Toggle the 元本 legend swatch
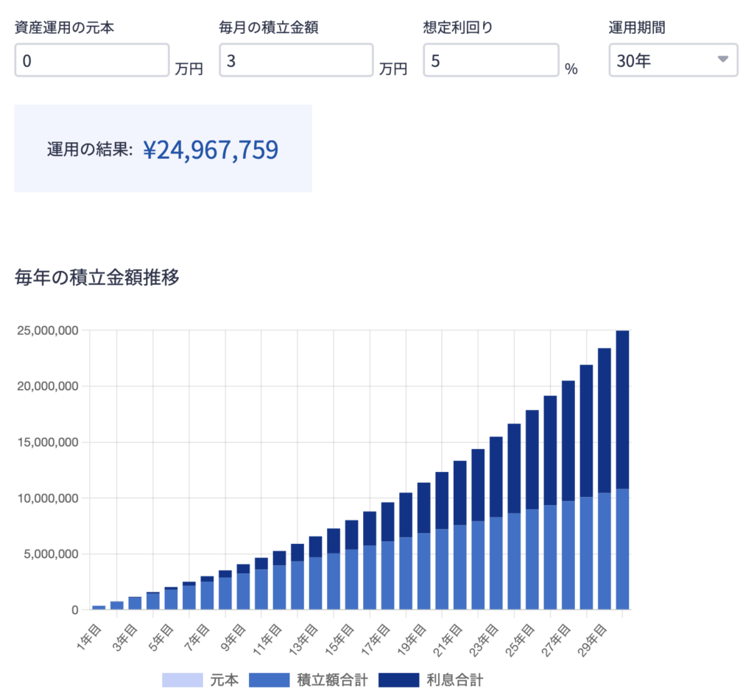 pyautogui.click(x=182, y=680)
